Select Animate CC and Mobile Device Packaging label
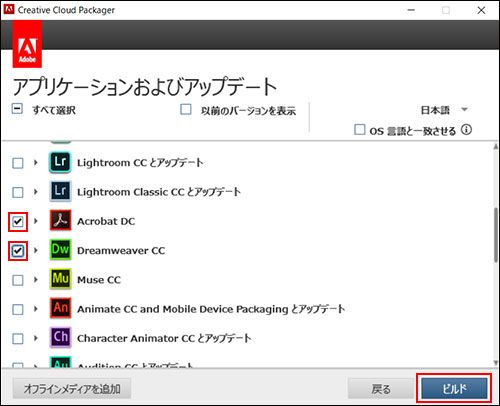Viewport: 500px width, 406px height. 211,309
